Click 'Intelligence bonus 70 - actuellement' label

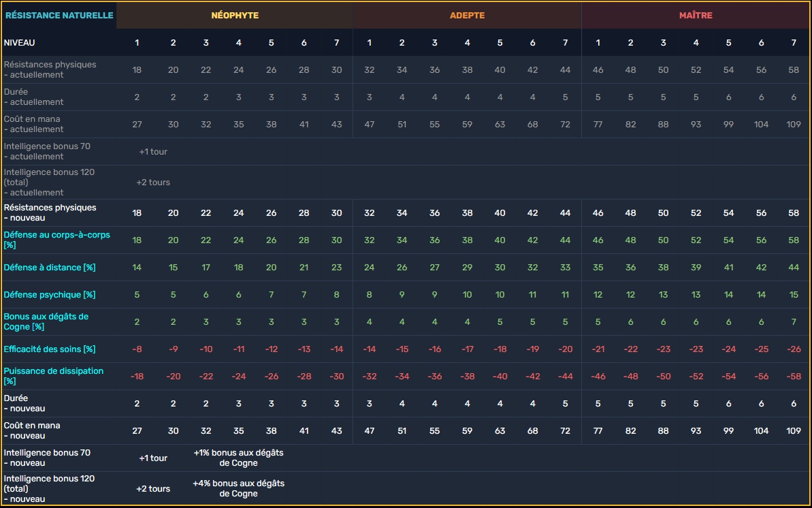point(47,151)
